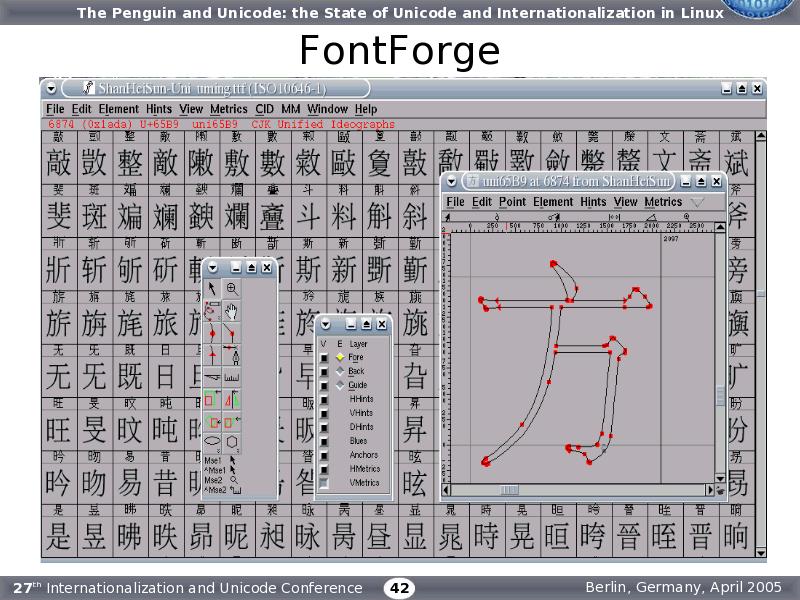Click glyph editor horizontal scrollbar thumb

[x=510, y=490]
